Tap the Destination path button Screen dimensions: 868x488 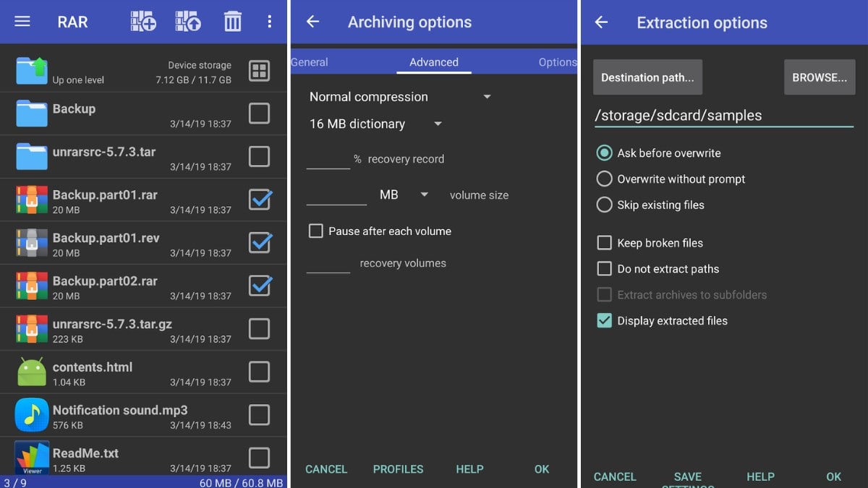pyautogui.click(x=647, y=77)
